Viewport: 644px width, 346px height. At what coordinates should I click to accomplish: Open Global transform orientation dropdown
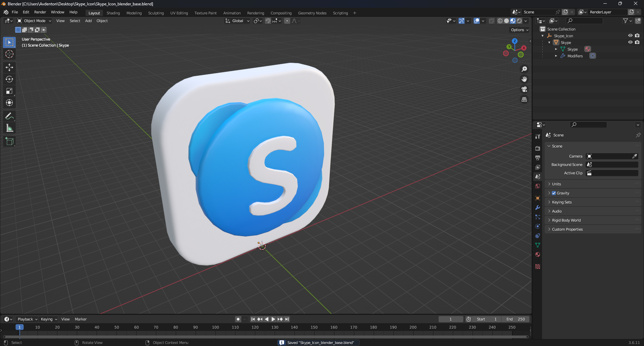click(237, 21)
